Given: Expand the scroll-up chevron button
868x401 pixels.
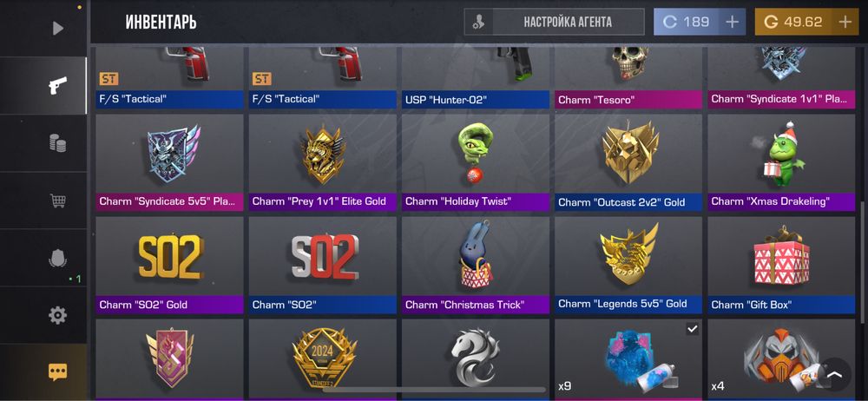Looking at the screenshot, I should click(x=834, y=374).
